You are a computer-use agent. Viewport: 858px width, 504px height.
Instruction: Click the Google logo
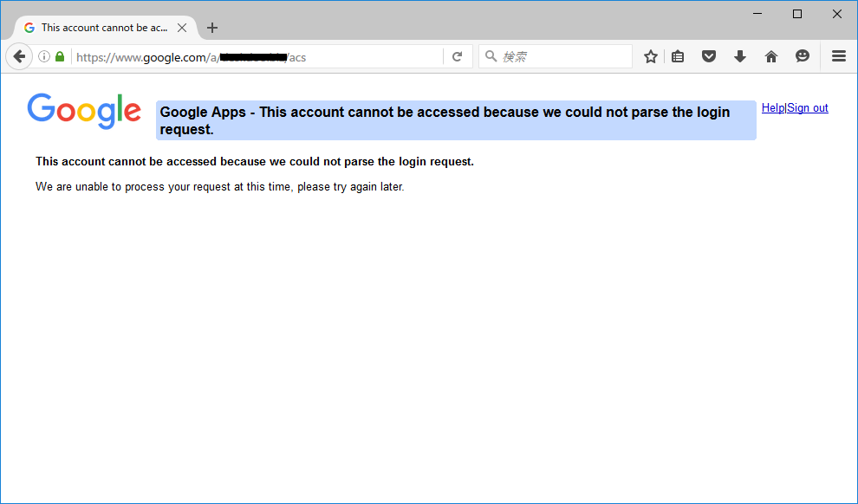tap(84, 111)
